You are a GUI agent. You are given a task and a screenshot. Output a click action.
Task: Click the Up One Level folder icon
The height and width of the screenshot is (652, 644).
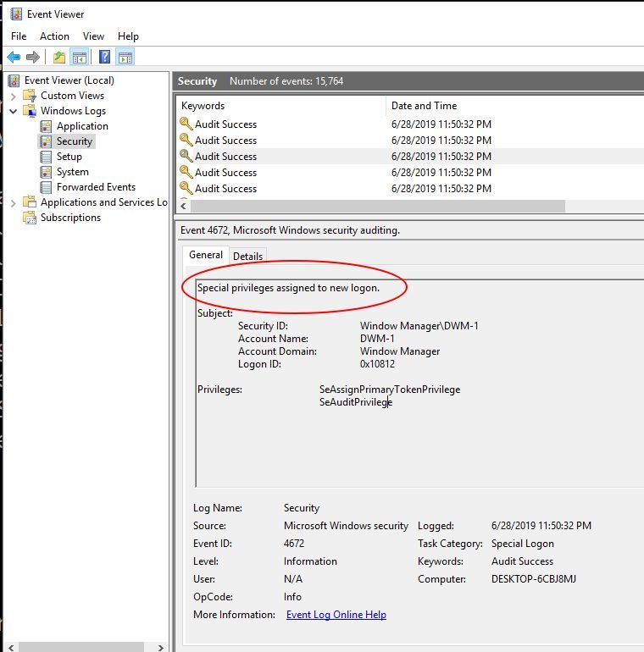click(x=59, y=57)
